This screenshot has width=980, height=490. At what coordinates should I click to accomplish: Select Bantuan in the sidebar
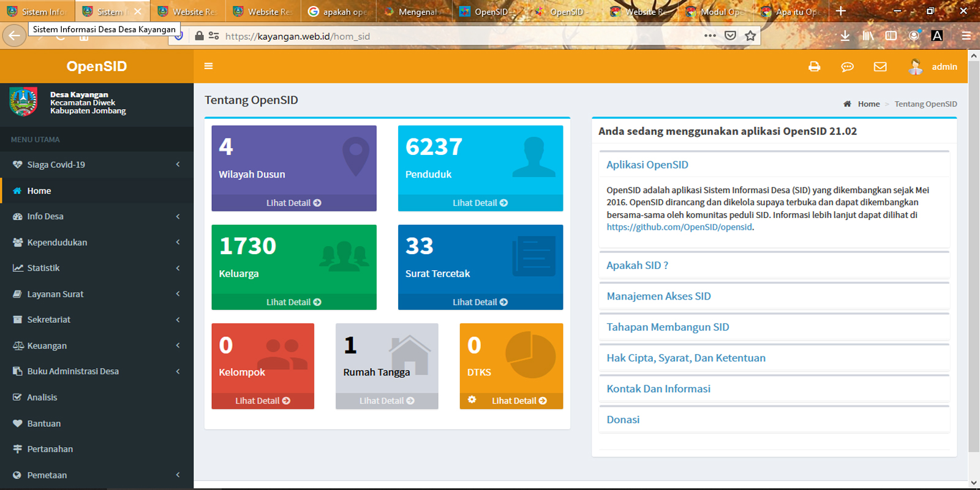tap(44, 423)
